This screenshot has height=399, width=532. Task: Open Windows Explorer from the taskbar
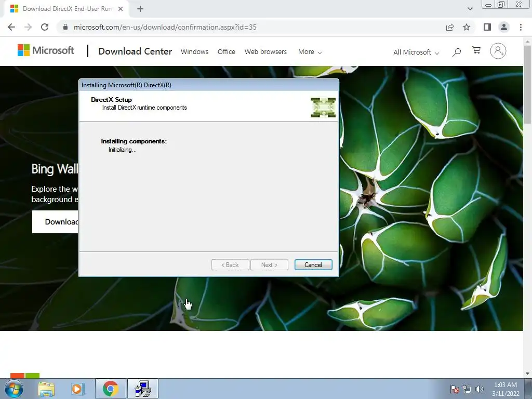46,389
